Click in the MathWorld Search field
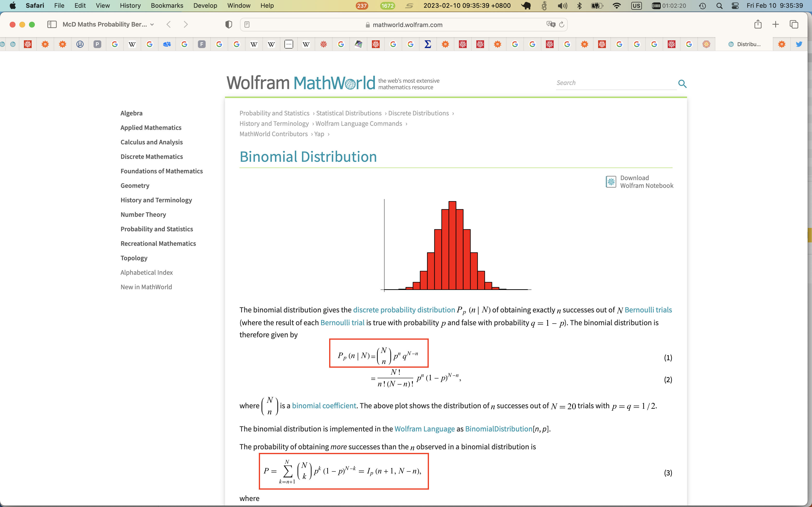Image resolution: width=812 pixels, height=507 pixels. click(614, 83)
